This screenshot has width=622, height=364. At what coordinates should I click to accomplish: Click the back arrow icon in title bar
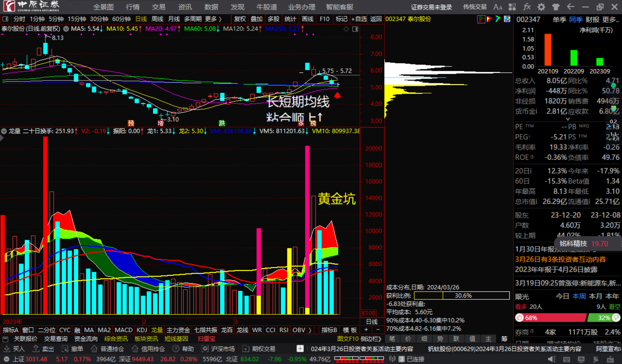(x=570, y=7)
